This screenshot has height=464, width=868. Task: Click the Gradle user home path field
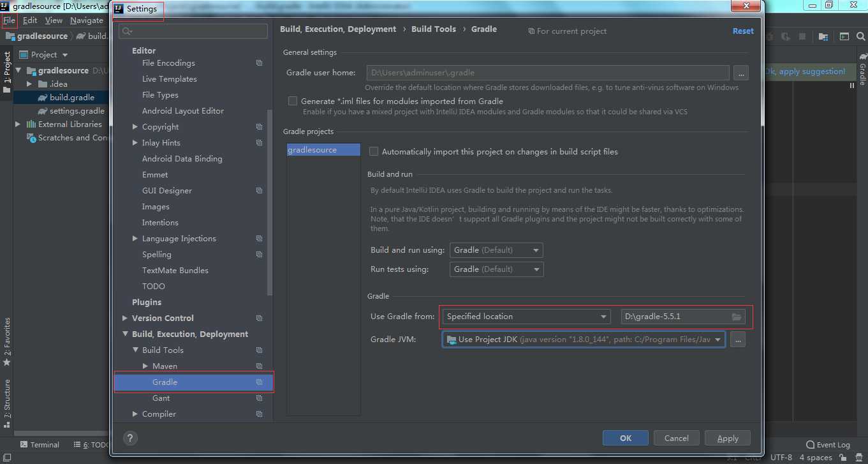coord(548,73)
